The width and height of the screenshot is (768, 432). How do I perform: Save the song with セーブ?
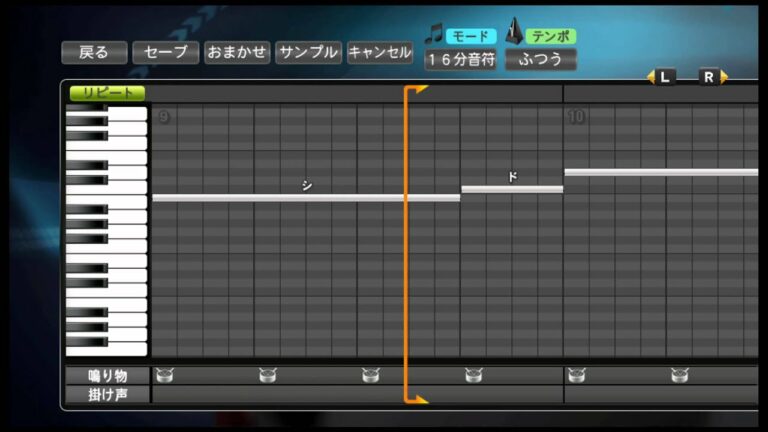pos(165,53)
